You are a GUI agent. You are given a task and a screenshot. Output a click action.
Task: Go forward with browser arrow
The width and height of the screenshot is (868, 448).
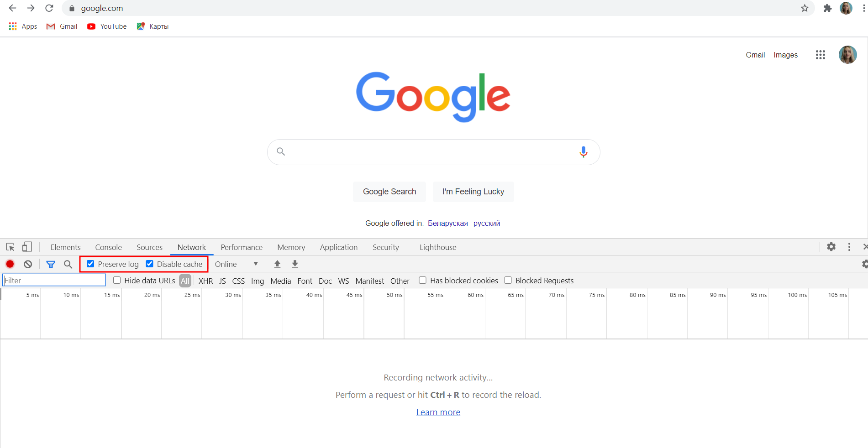[31, 8]
